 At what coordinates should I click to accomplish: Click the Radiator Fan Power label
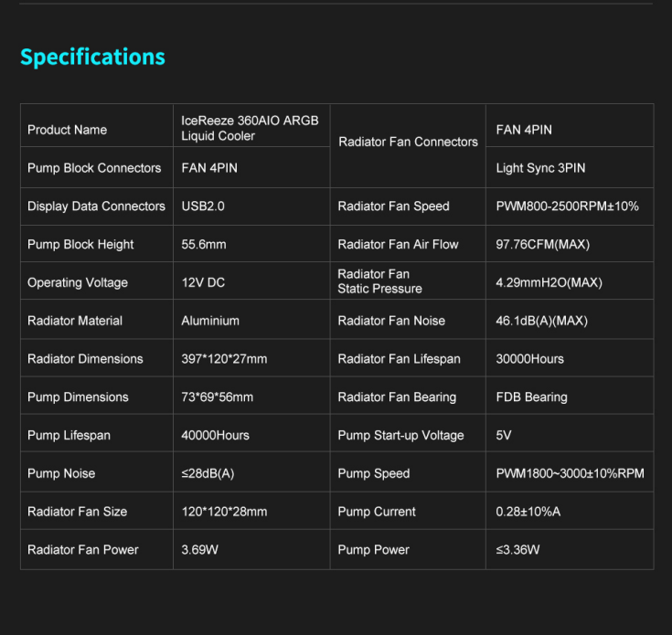tap(83, 550)
